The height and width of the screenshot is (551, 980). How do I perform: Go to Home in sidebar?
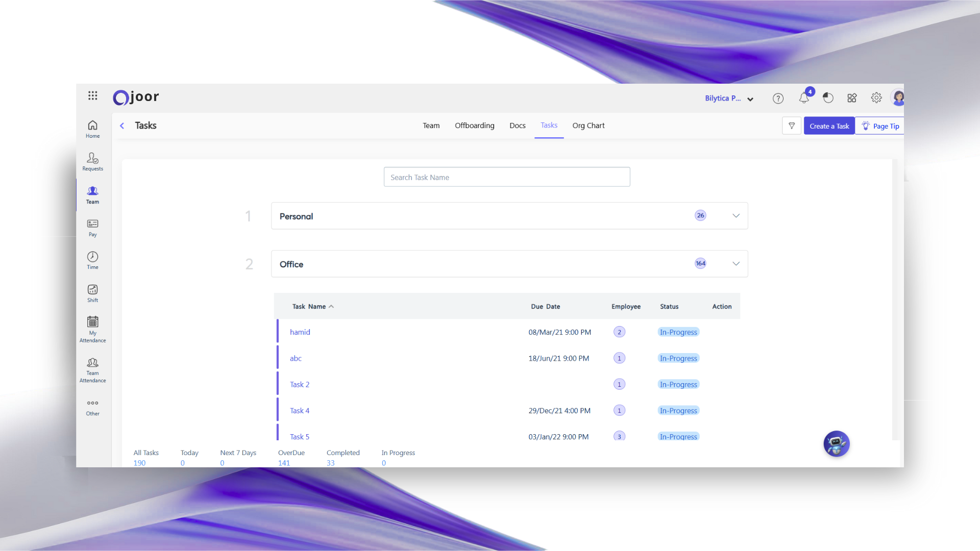point(92,129)
